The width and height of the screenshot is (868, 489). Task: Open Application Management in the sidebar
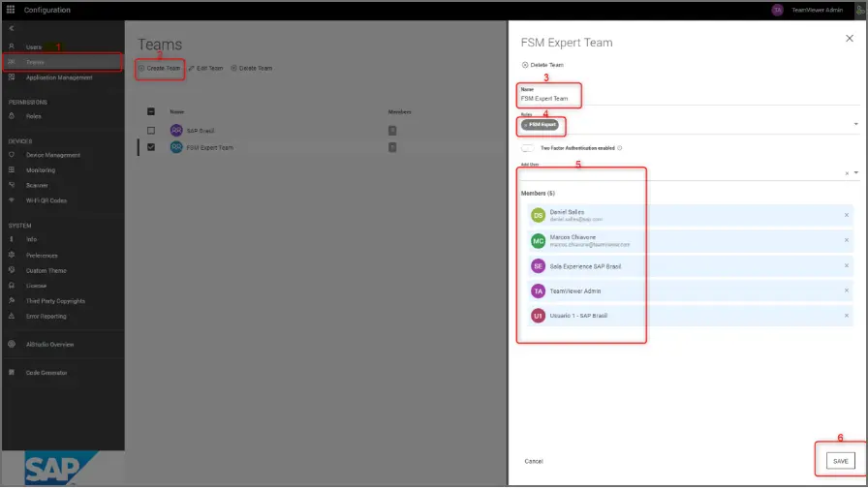tap(59, 77)
